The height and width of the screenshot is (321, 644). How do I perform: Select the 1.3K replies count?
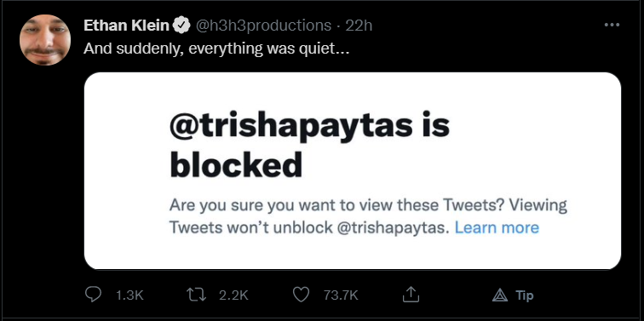[129, 295]
